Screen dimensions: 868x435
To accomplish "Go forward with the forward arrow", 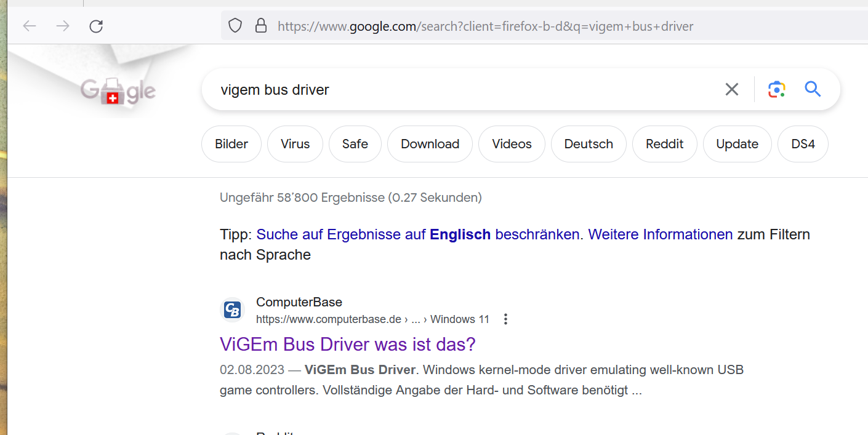I will 63,26.
